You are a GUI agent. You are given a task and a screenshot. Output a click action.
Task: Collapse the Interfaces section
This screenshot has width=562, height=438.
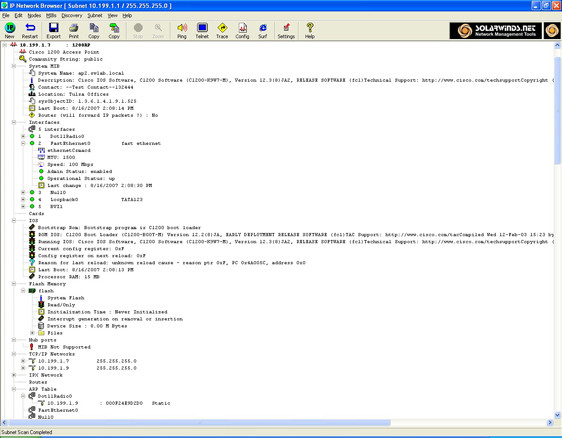14,122
